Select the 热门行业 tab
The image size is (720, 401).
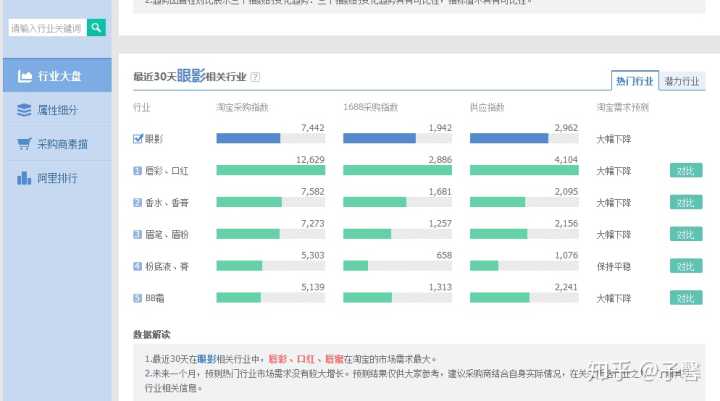(x=634, y=81)
